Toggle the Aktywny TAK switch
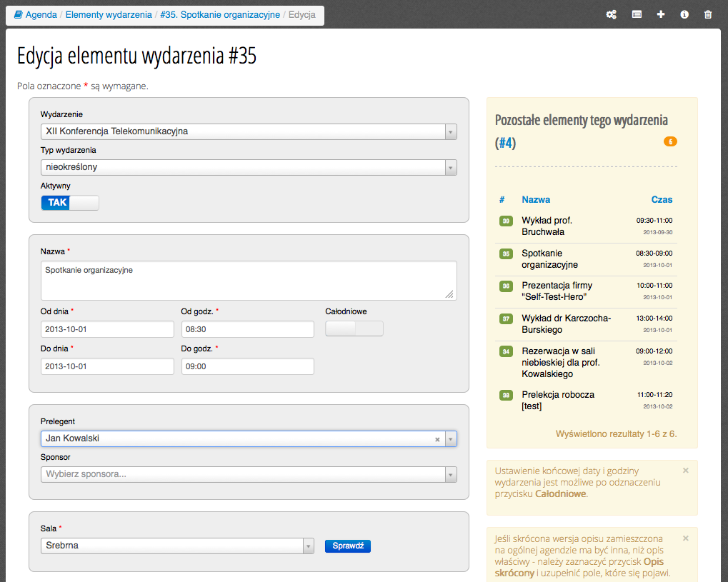This screenshot has width=728, height=582. 70,203
